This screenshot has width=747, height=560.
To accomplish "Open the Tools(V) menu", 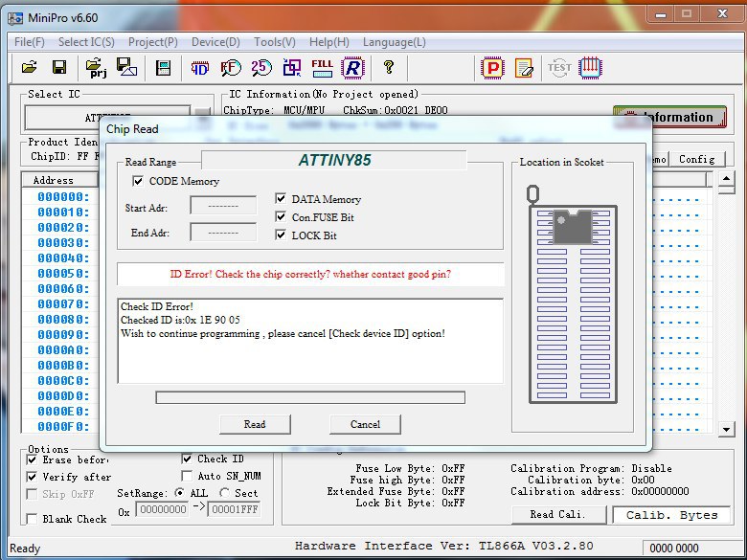I will point(275,42).
